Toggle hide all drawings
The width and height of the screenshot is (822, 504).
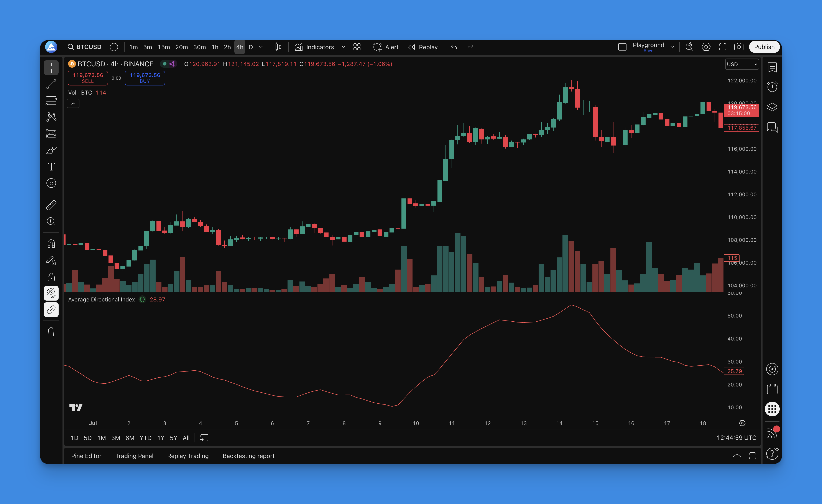(x=51, y=293)
